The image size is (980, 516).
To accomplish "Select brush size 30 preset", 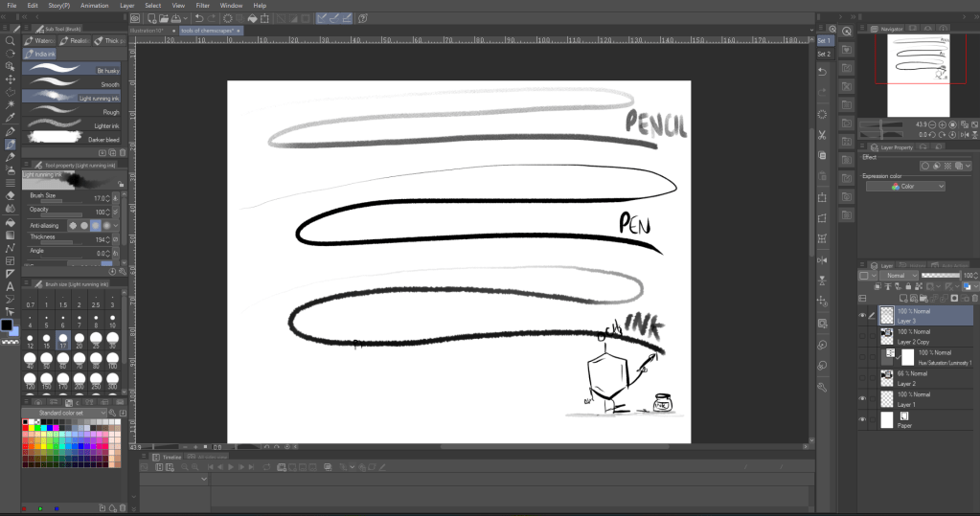I will (113, 340).
